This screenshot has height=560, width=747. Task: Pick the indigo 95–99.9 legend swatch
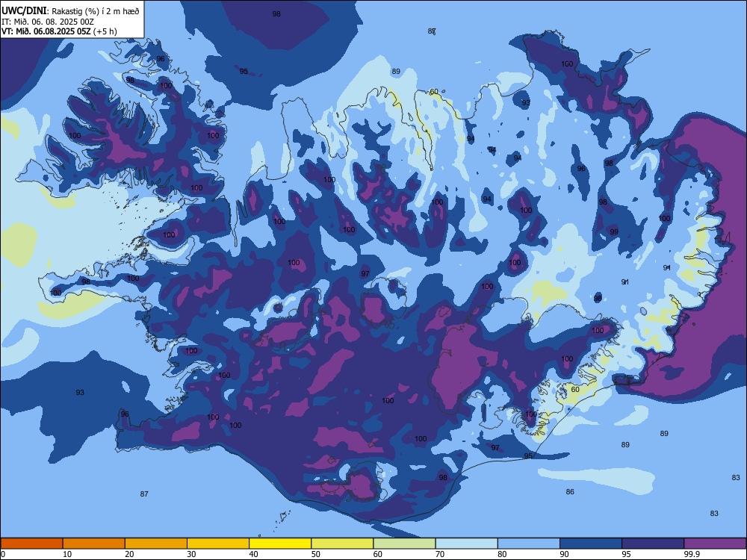pyautogui.click(x=653, y=544)
